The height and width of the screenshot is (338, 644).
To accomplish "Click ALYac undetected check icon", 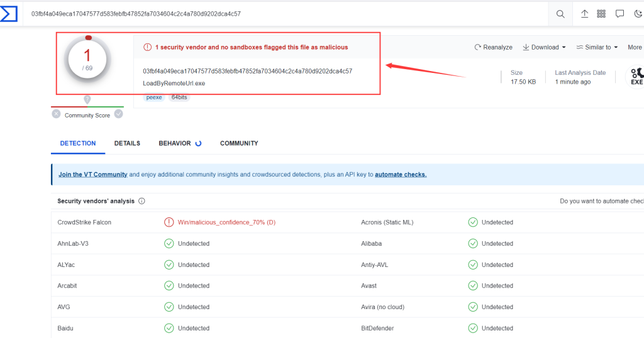I will pyautogui.click(x=169, y=265).
